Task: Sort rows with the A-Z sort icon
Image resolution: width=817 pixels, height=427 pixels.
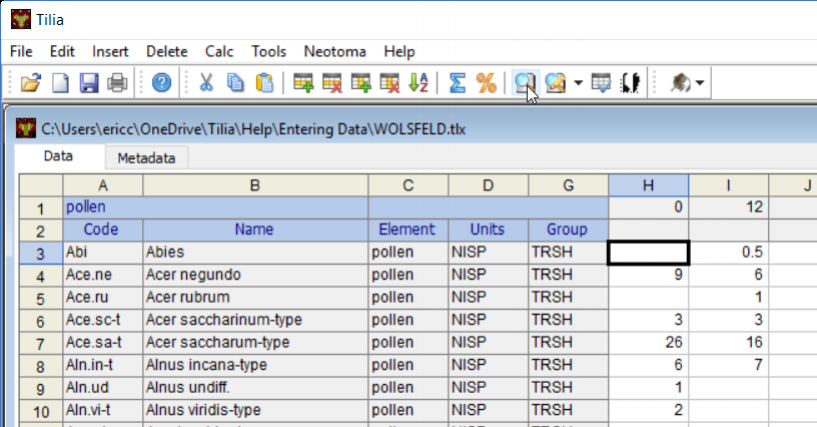Action: click(x=418, y=83)
